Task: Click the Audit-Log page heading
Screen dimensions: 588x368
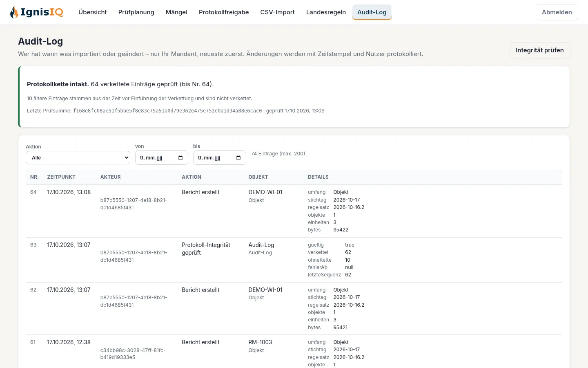Action: (x=40, y=41)
